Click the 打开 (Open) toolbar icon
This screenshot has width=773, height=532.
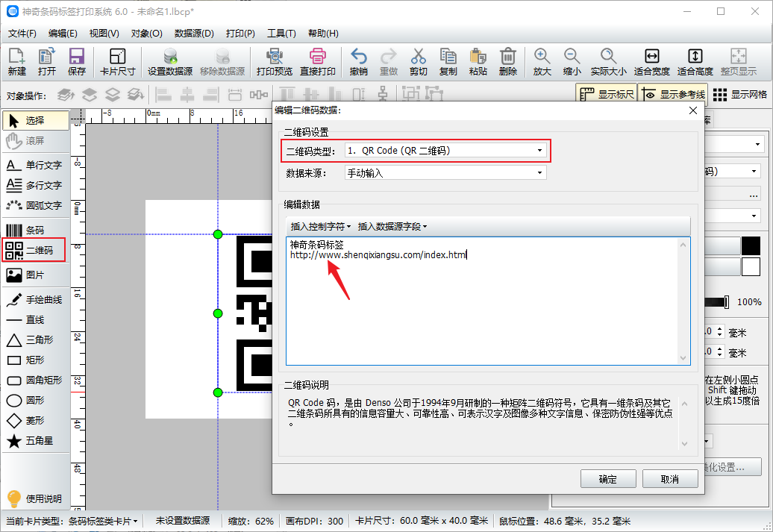click(x=47, y=62)
